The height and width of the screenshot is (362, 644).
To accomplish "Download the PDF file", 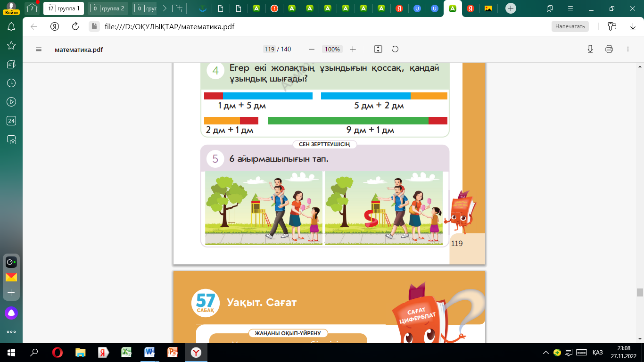I will coord(590,49).
